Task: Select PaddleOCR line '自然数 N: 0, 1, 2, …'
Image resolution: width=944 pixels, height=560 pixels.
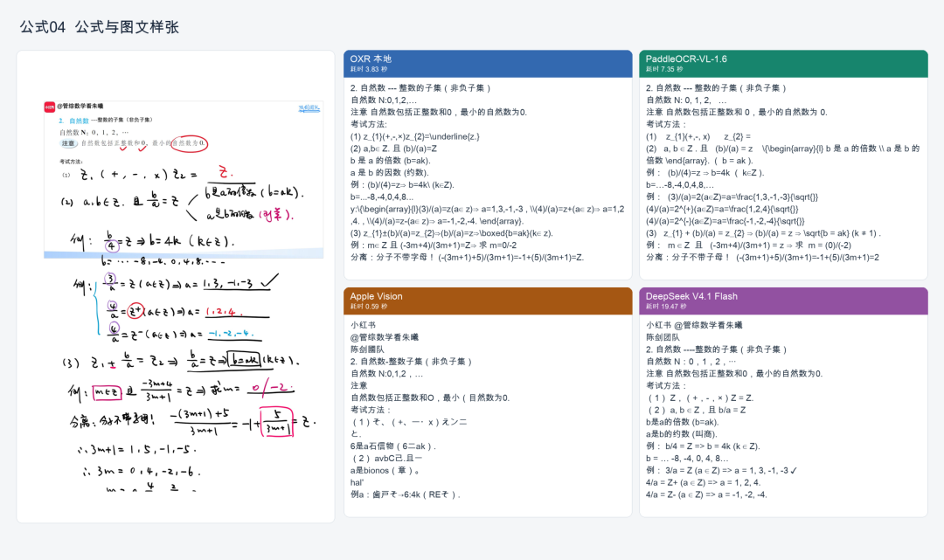Action: 686,100
